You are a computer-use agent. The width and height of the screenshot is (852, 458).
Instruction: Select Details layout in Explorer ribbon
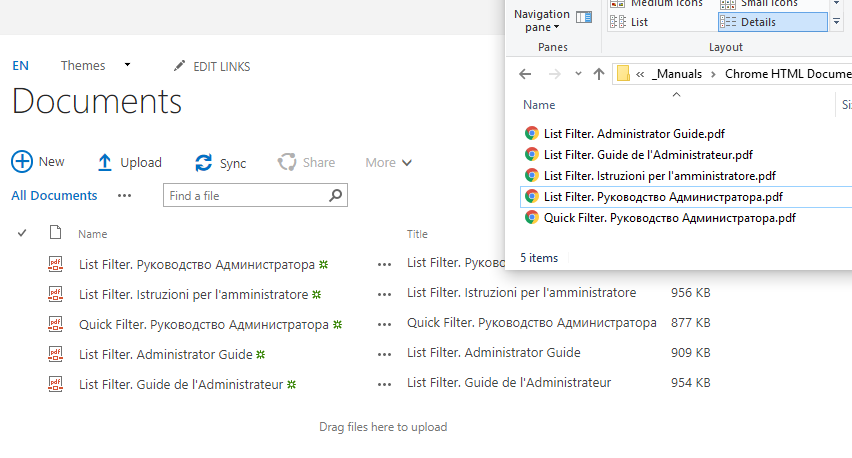[x=772, y=22]
